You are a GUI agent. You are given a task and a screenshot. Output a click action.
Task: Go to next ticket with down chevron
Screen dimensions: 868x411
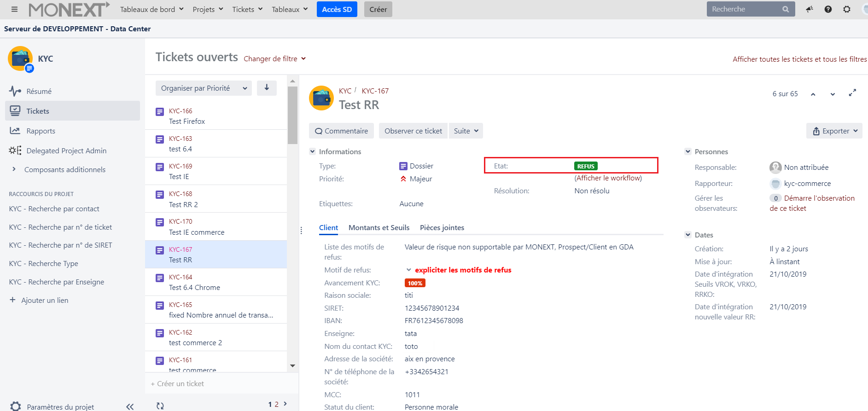[833, 94]
